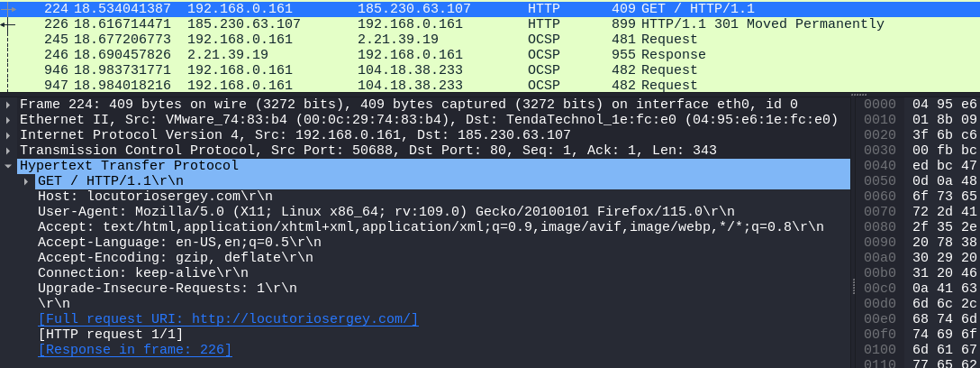980x368 pixels.
Task: Select packet 226 301 Moved Permanently
Action: [490, 23]
